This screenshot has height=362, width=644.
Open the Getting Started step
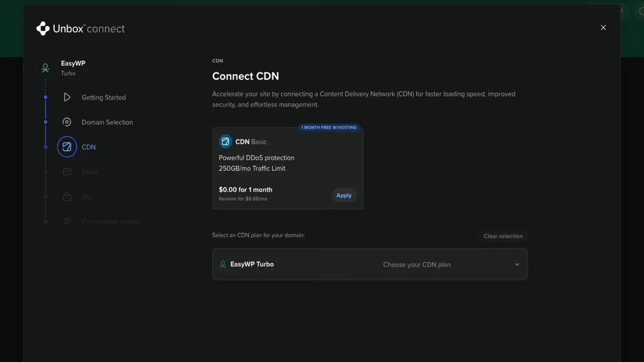click(x=104, y=98)
